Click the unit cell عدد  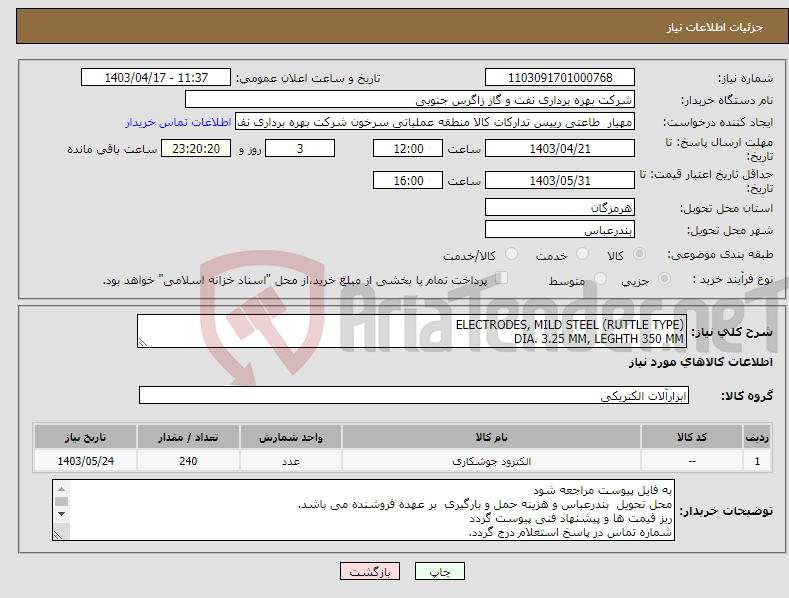(291, 461)
